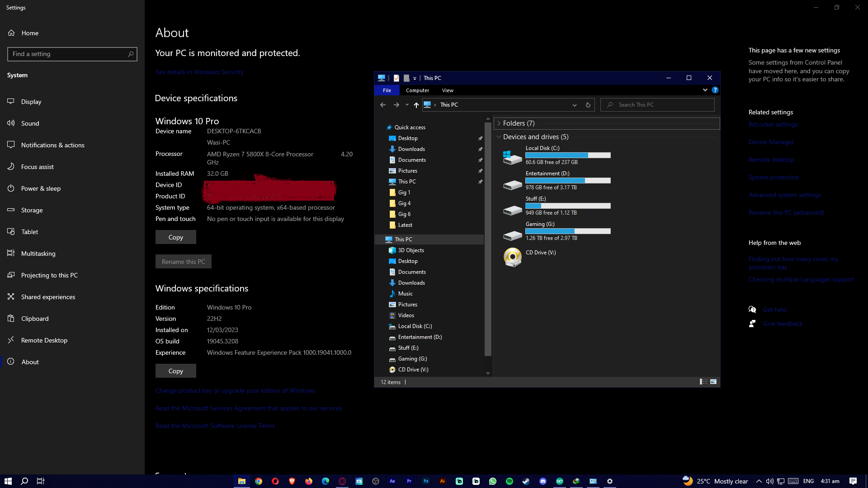Image resolution: width=868 pixels, height=488 pixels.
Task: Open Properties from the quick access toolbar
Action: pyautogui.click(x=396, y=78)
